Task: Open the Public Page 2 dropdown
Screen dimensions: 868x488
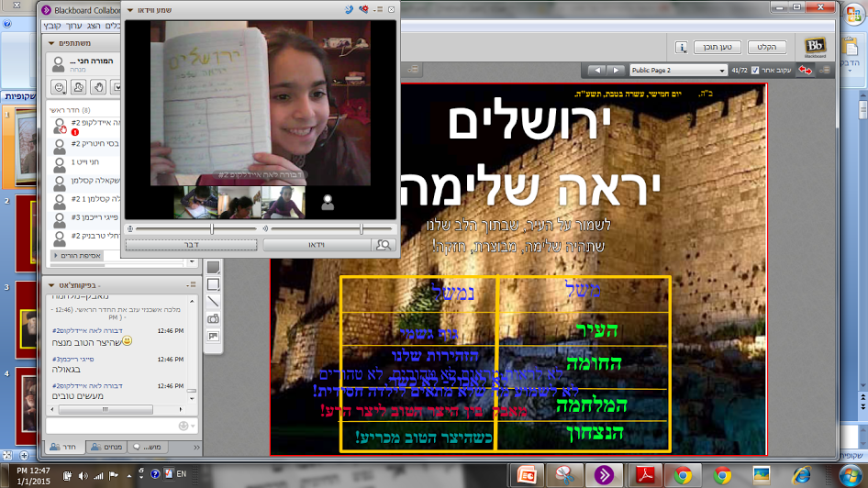Action: pyautogui.click(x=678, y=71)
